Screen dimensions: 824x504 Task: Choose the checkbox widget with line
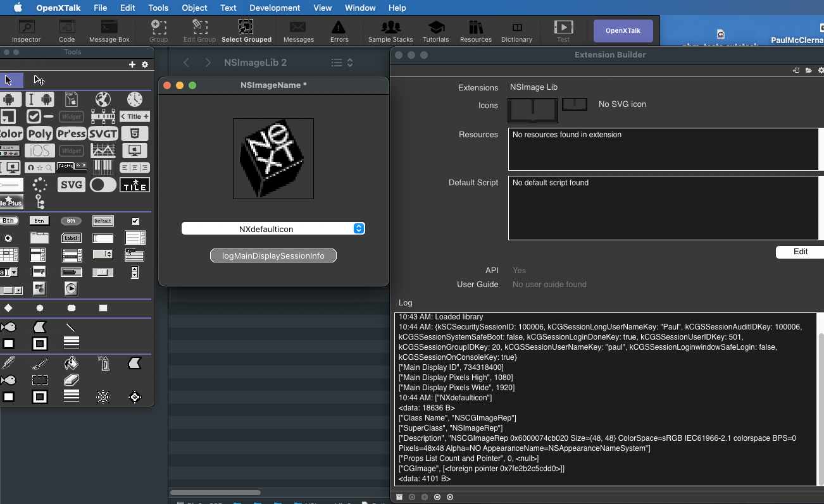click(x=40, y=116)
